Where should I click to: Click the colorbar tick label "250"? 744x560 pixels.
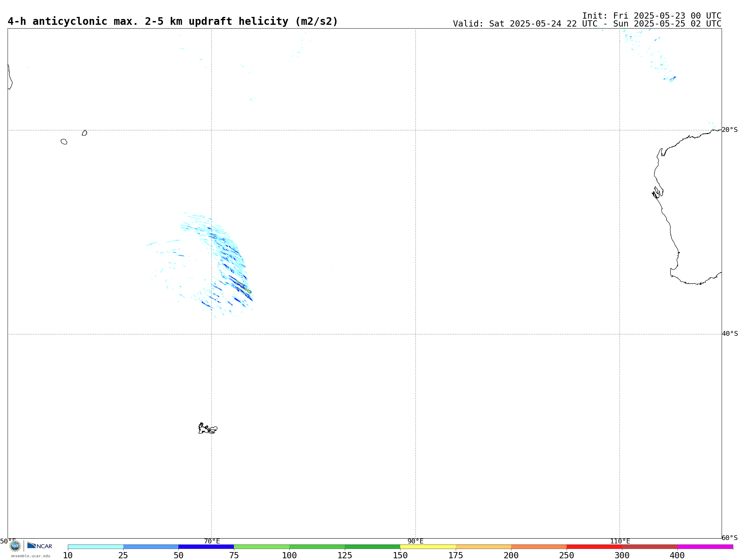coord(567,555)
